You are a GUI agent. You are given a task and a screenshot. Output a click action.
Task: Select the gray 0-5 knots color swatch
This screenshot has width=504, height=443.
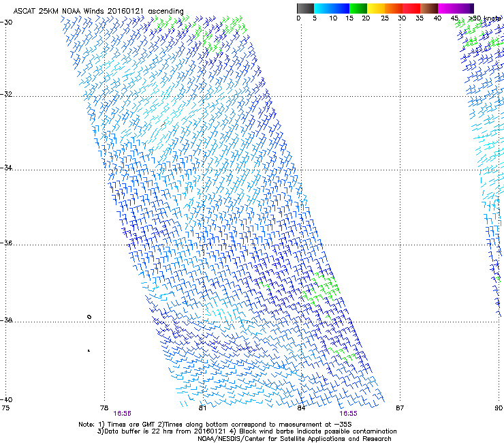pyautogui.click(x=305, y=8)
